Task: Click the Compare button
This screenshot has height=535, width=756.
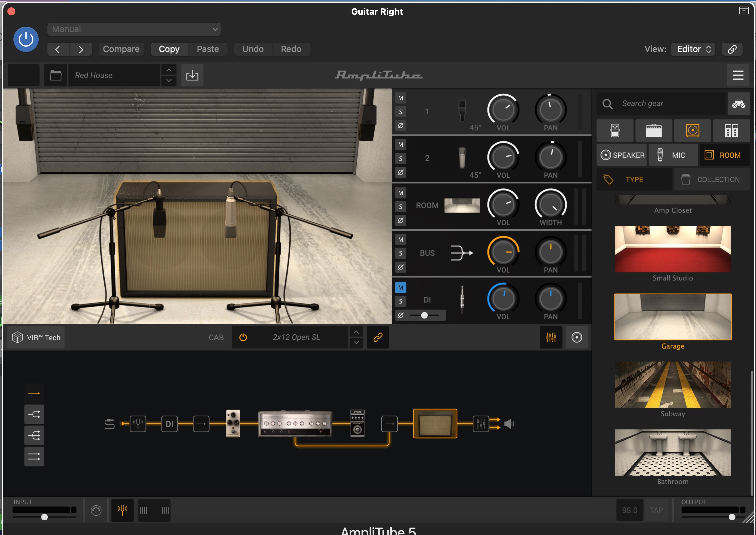Action: coord(121,49)
